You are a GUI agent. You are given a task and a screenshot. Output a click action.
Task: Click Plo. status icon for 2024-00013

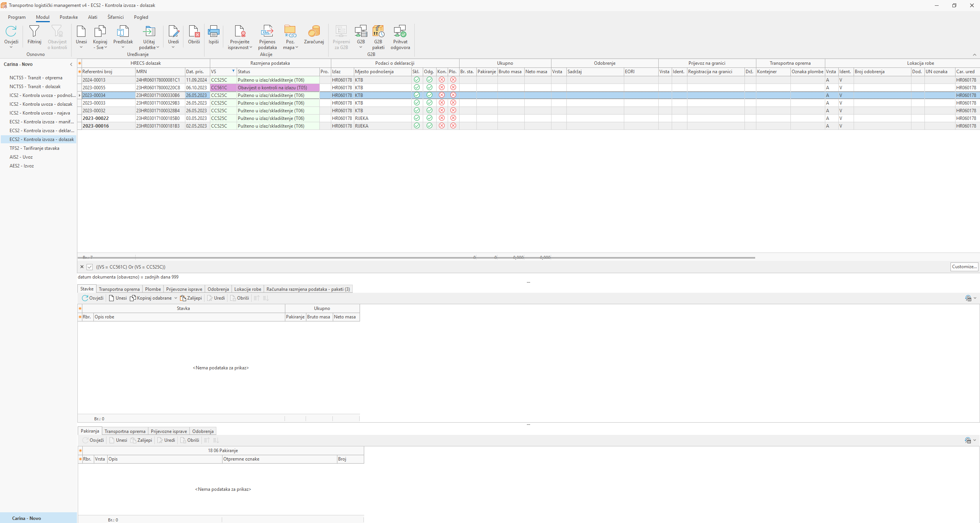453,80
